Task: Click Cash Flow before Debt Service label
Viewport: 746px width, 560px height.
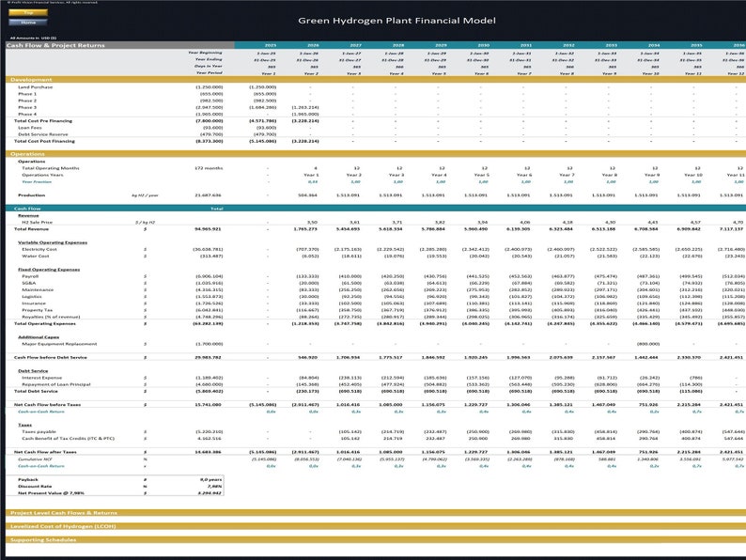Action: point(51,357)
